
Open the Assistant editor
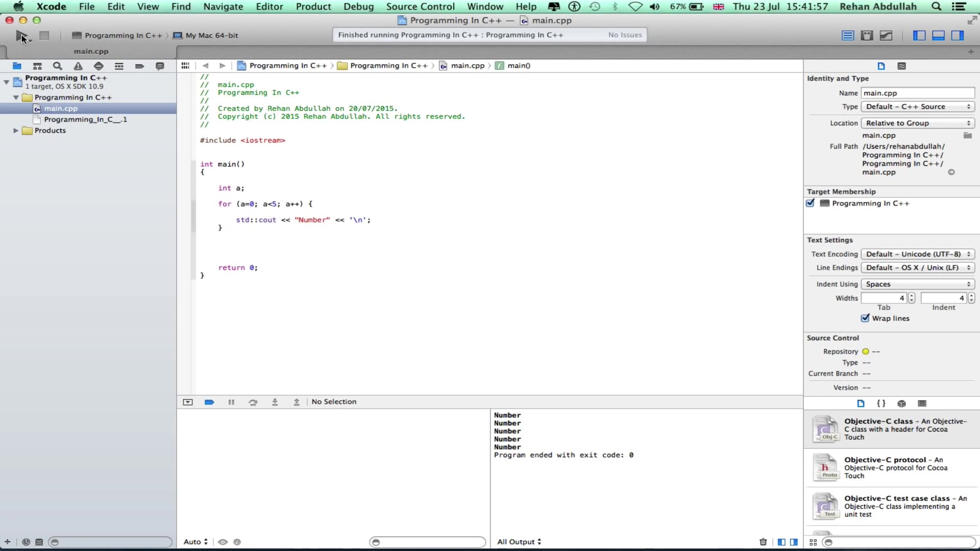click(x=867, y=35)
